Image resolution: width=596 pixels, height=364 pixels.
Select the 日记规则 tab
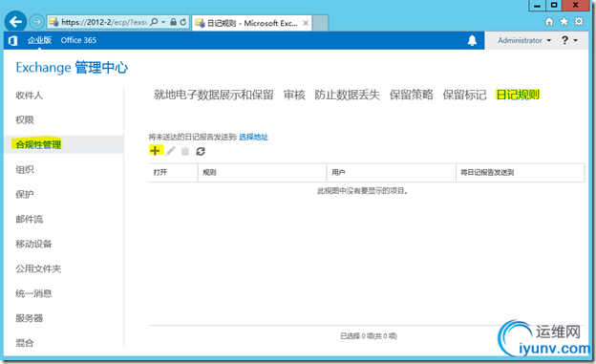tap(518, 95)
